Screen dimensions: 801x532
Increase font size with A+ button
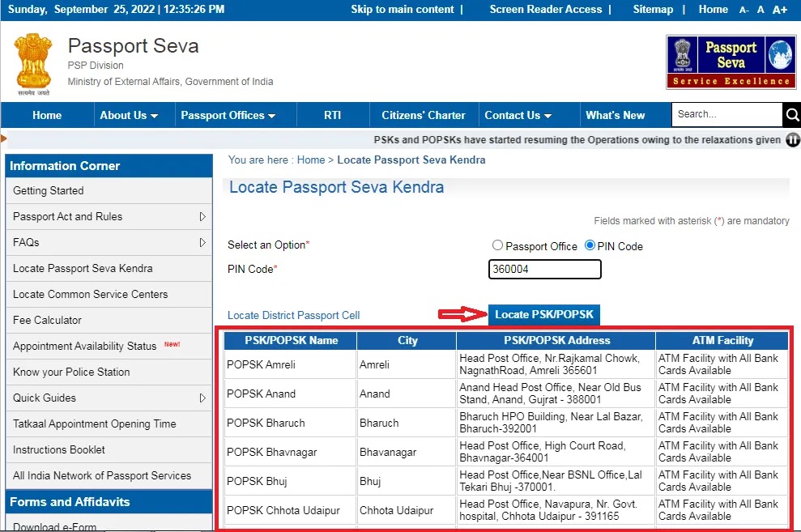coord(779,10)
